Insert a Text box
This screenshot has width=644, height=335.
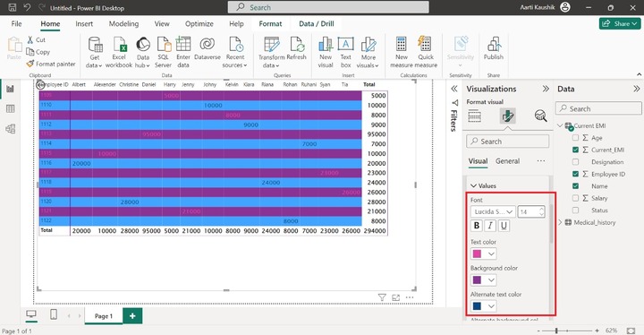(x=346, y=52)
